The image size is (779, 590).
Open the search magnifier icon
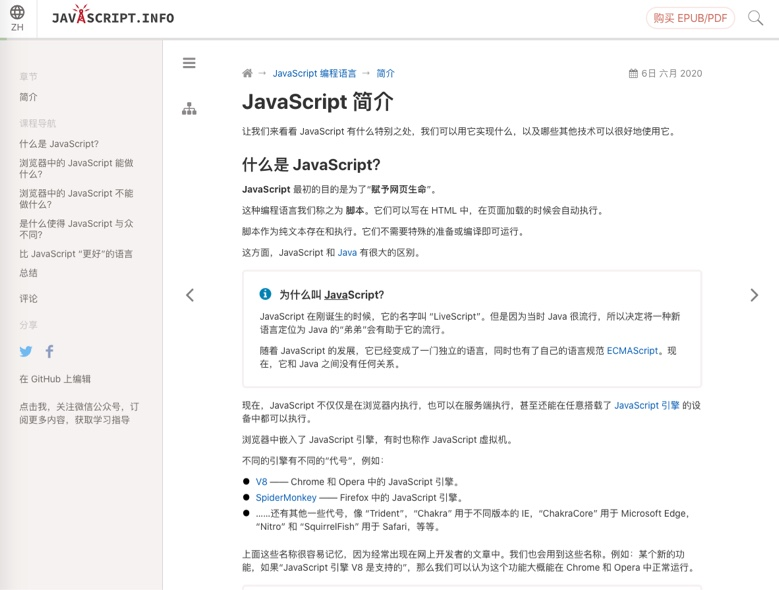tap(755, 18)
